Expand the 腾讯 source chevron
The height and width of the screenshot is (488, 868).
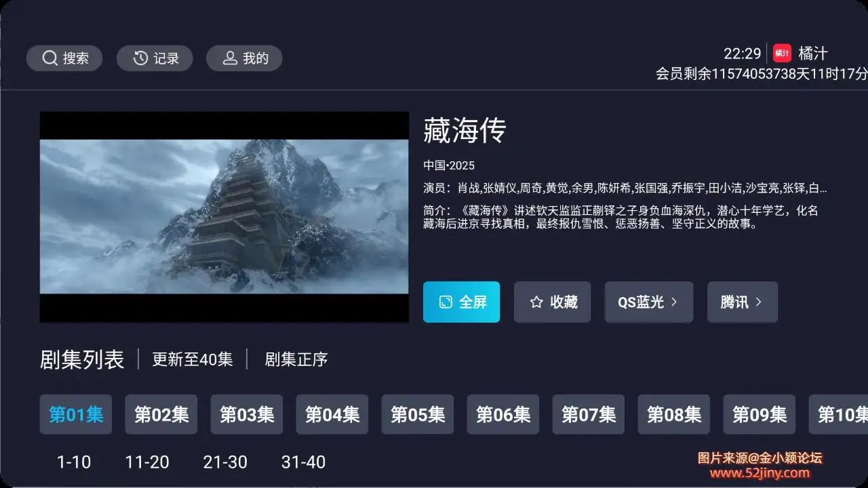click(x=758, y=302)
